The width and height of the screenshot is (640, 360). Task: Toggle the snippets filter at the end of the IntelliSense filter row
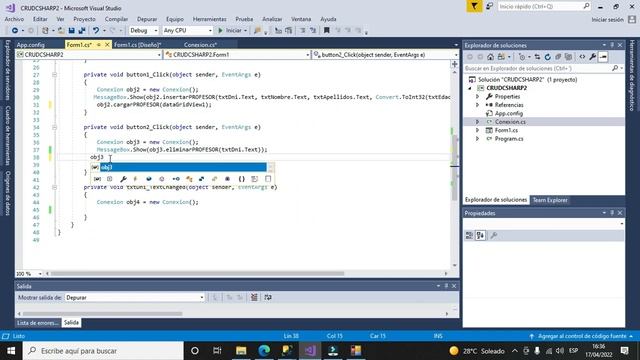click(x=268, y=179)
